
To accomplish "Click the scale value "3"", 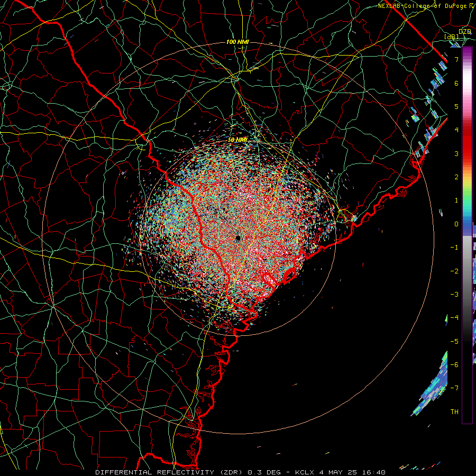I will (x=456, y=153).
